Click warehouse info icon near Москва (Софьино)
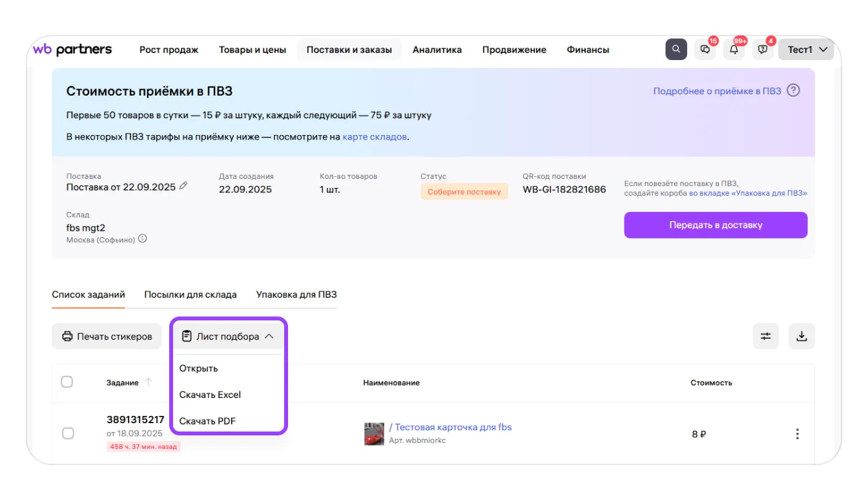868x500 pixels. [143, 239]
